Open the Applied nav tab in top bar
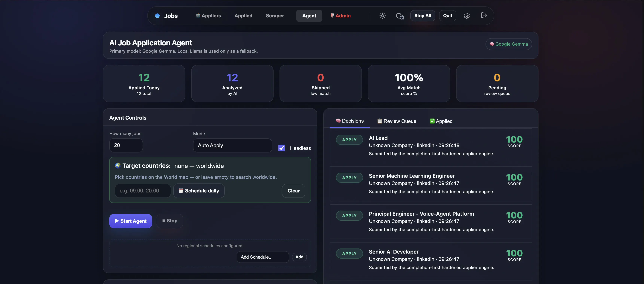The image size is (644, 284). 243,16
